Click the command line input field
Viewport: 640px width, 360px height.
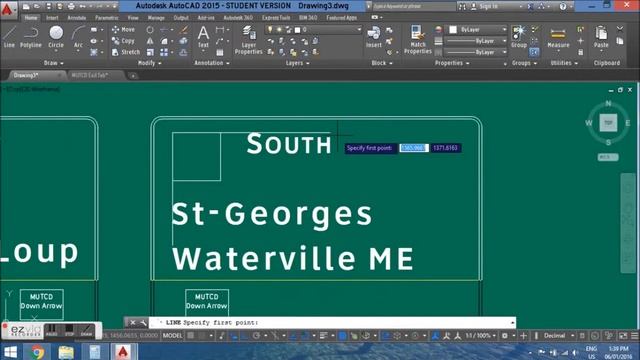tap(332, 322)
